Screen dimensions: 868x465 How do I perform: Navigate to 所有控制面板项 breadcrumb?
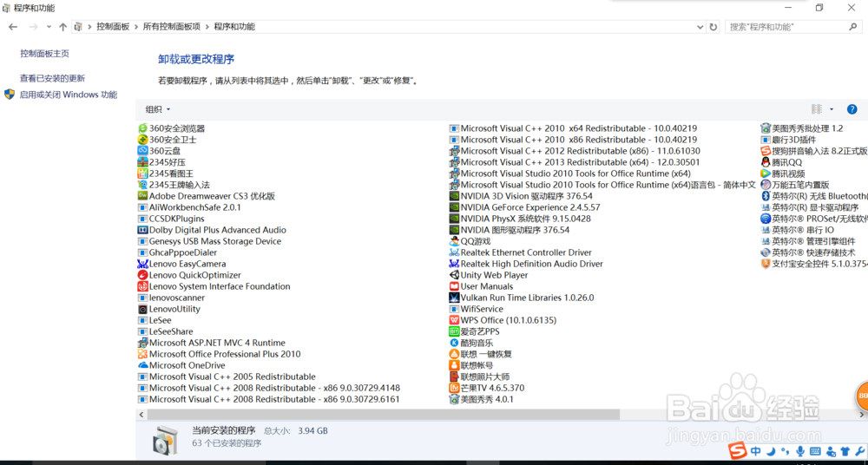pos(172,27)
